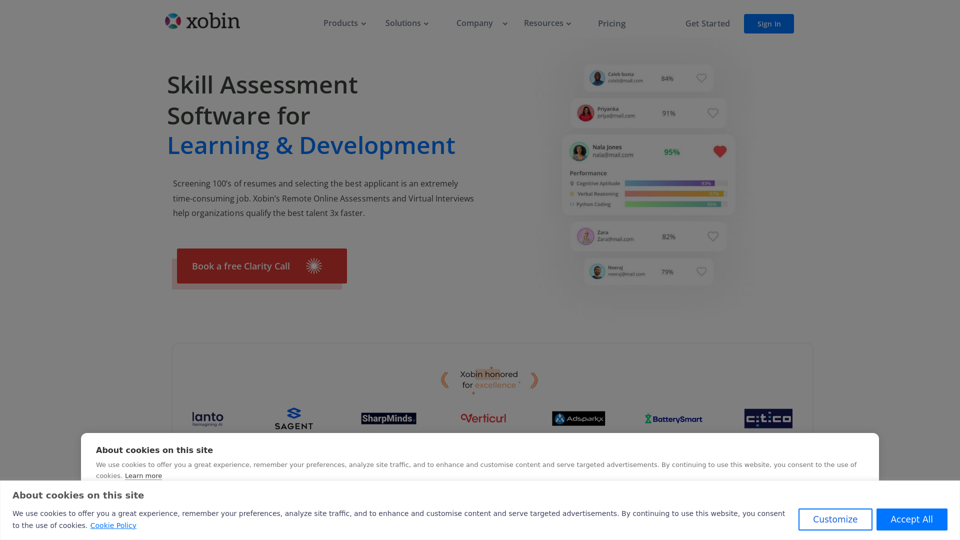Expand the Products chevron arrow
The width and height of the screenshot is (960, 540).
tap(364, 24)
